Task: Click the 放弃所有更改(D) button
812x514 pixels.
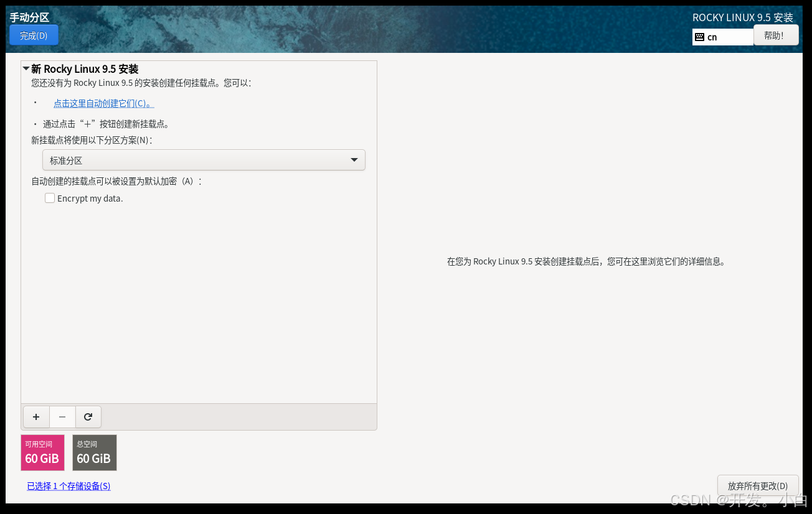Action: (758, 486)
